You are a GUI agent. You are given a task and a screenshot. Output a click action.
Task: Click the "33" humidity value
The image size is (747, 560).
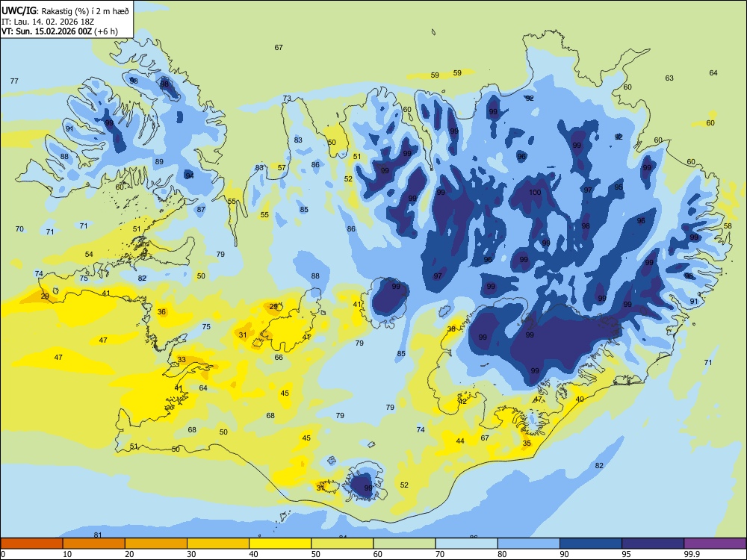(182, 360)
